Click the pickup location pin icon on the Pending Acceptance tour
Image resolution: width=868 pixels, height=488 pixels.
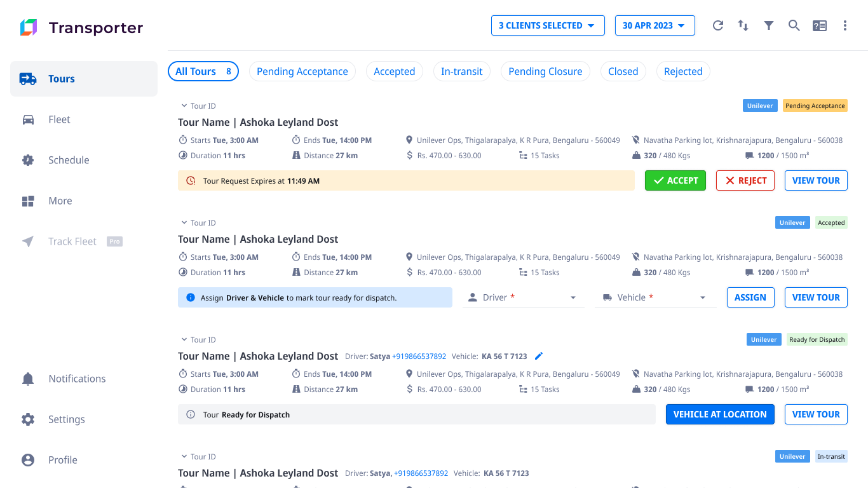tap(409, 140)
